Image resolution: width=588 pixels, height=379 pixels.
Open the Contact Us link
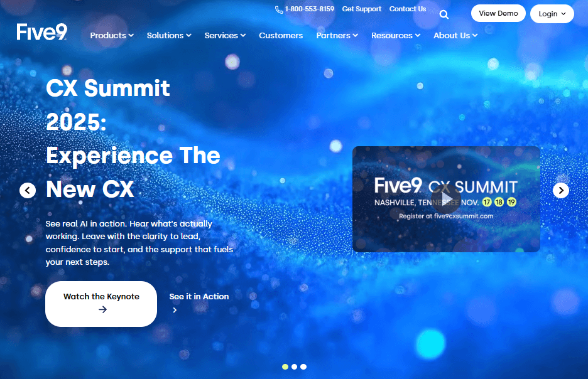(x=408, y=9)
